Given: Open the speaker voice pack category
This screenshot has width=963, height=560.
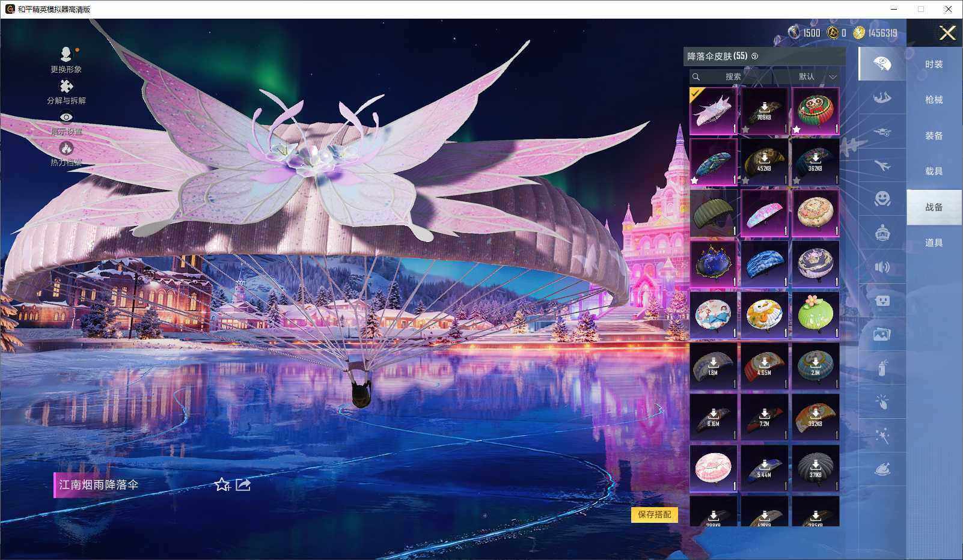Looking at the screenshot, I should pyautogui.click(x=882, y=267).
